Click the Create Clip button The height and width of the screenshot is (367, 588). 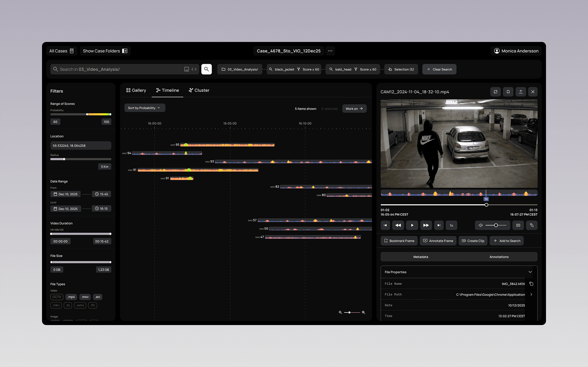coord(473,241)
